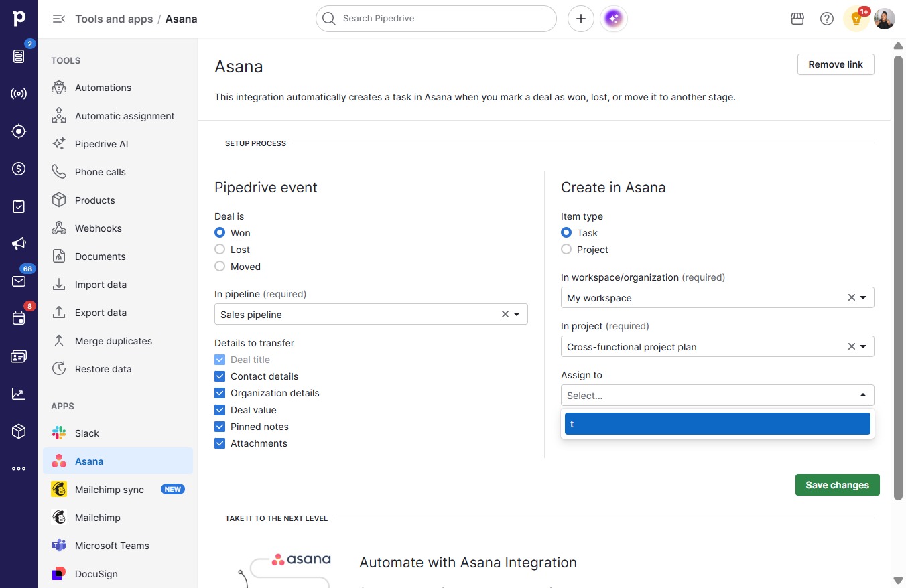Uncheck the Organization details checkbox
The image size is (906, 588).
coord(220,393)
